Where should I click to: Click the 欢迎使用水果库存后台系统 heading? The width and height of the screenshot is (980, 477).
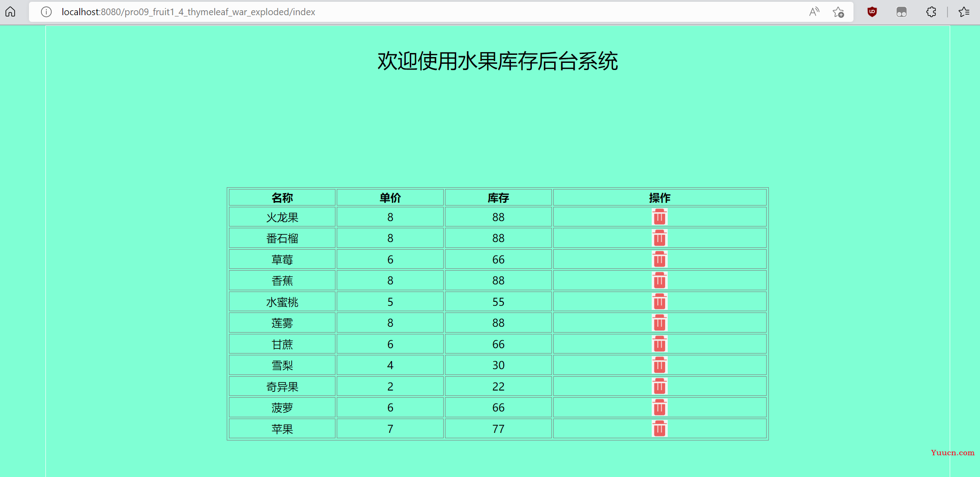498,61
